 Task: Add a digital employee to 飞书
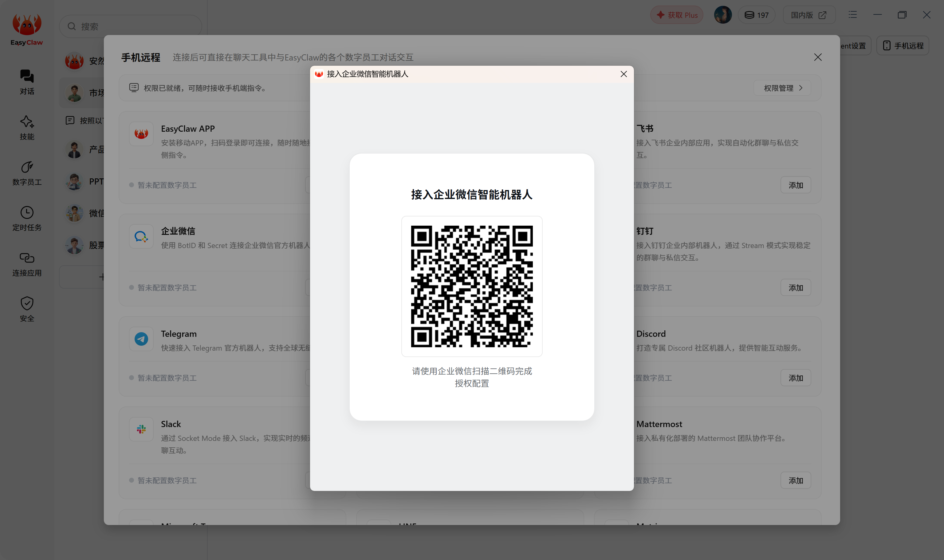tap(796, 185)
